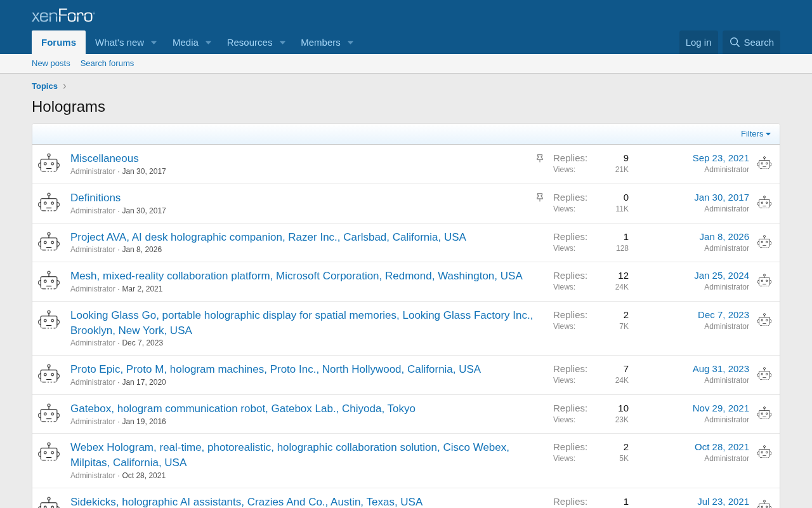The width and height of the screenshot is (812, 508).
Task: Click the XenForo logo
Action: pyautogui.click(x=63, y=15)
